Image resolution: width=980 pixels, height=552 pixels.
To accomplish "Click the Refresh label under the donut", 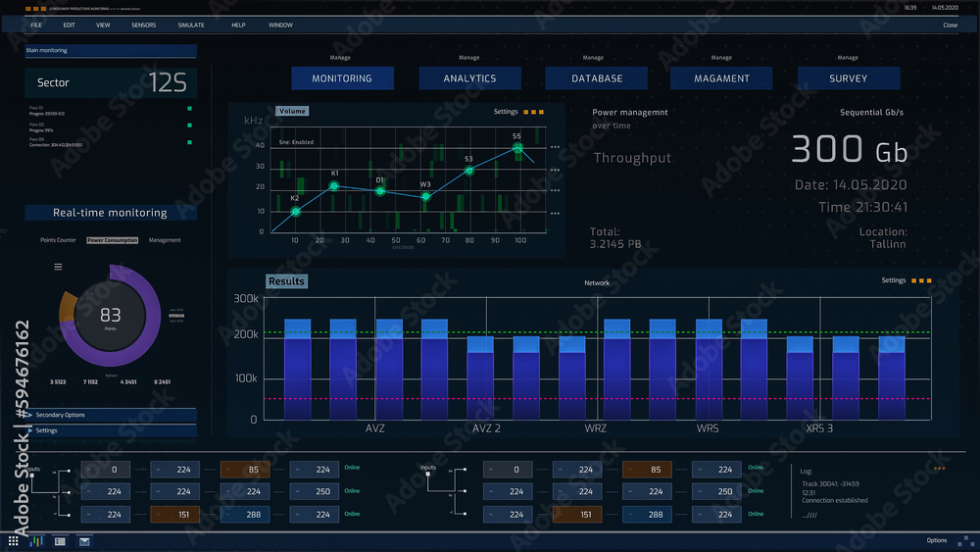I will (x=112, y=376).
